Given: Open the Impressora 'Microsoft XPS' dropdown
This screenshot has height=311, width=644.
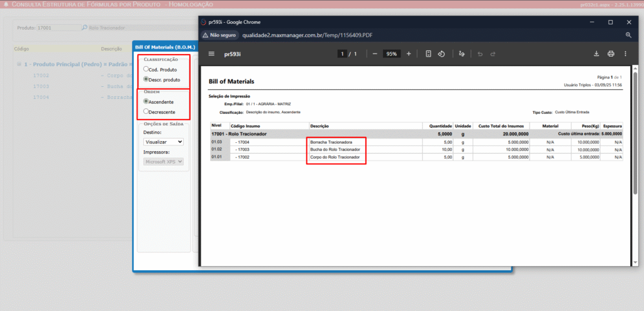Looking at the screenshot, I should [x=164, y=162].
